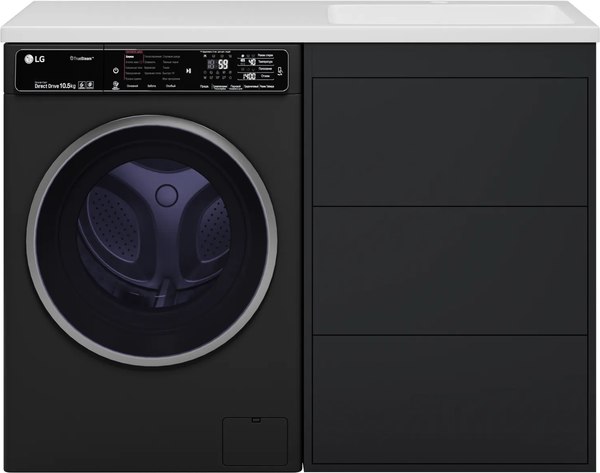The image size is (600, 473).
Task: Click the TrueSteam label icon
Action: point(81,60)
